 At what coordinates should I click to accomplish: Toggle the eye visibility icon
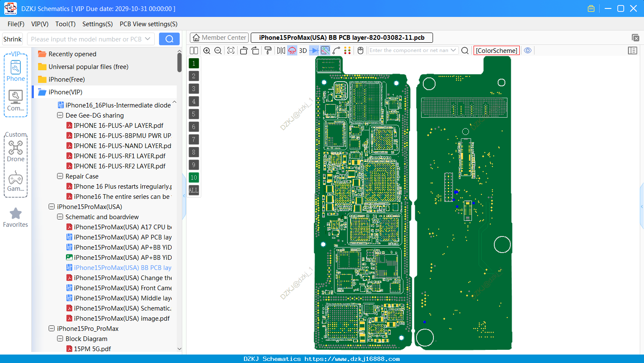(528, 50)
